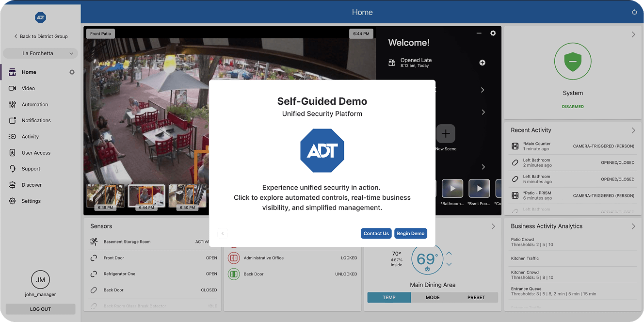Add a New Scene tile
Screen dimensions: 644x322
pyautogui.click(x=446, y=134)
